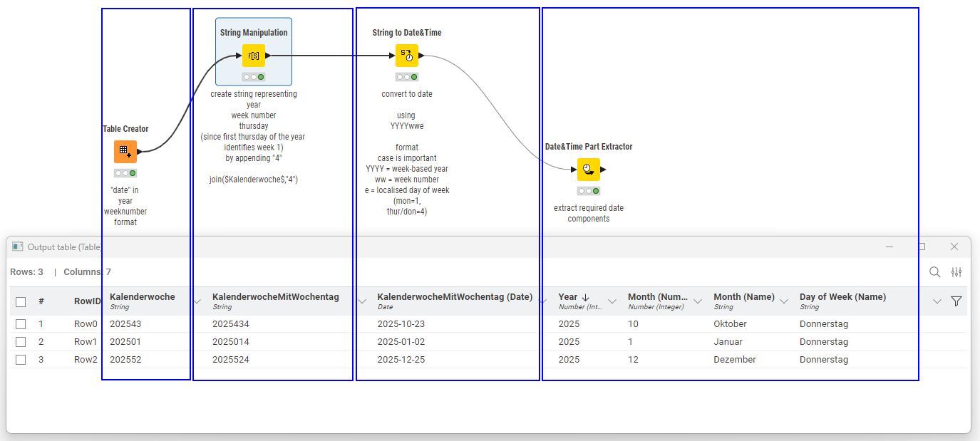Screen dimensions: 980x441
Task: Select the Table Creator node icon
Action: coord(125,151)
